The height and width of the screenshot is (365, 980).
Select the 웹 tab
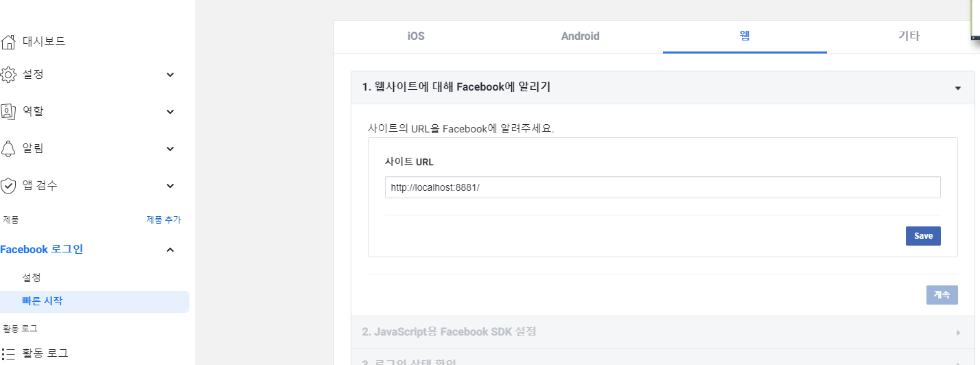tap(745, 36)
